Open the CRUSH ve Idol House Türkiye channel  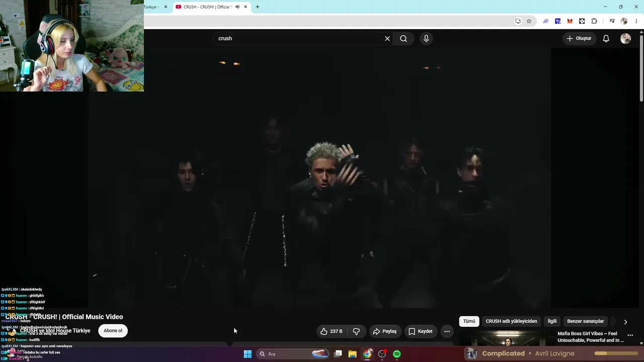pyautogui.click(x=55, y=331)
